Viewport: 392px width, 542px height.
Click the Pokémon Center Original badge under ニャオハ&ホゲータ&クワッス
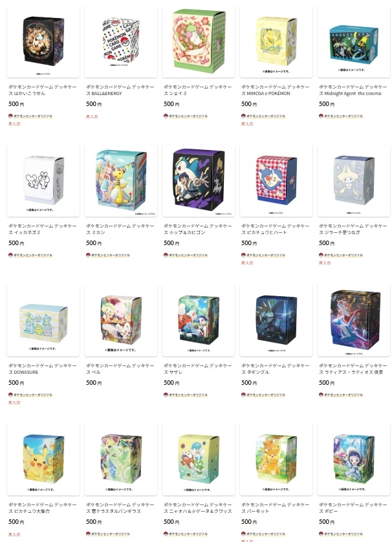pyautogui.click(x=186, y=534)
